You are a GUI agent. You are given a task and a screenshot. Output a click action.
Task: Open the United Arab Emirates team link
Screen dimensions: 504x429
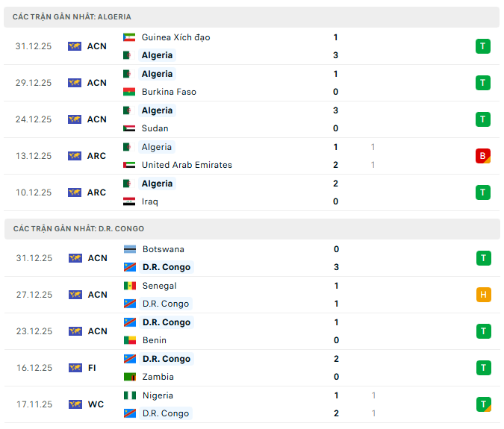click(x=187, y=165)
